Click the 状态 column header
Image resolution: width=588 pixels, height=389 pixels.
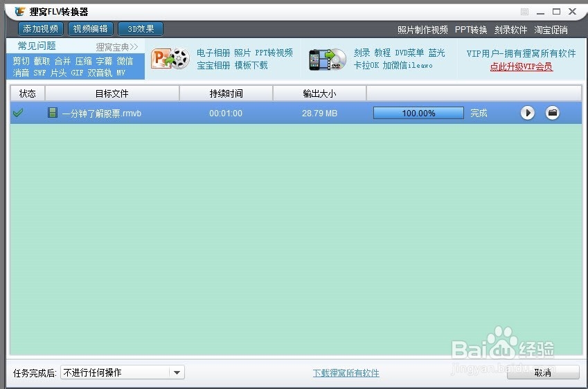(x=28, y=93)
